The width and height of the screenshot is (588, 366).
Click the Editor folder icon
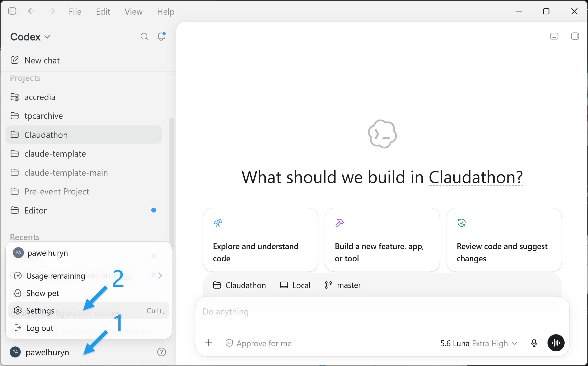15,210
